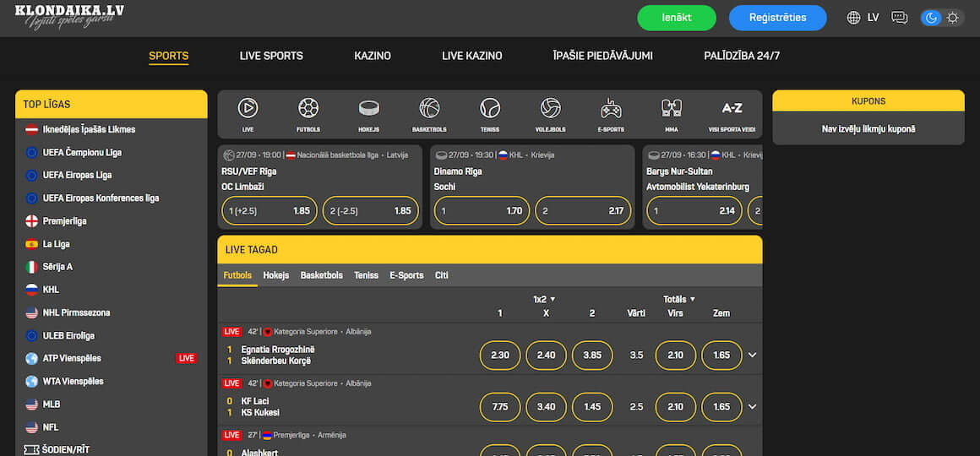980x456 pixels.
Task: Open the KAZINO menu
Action: [373, 56]
